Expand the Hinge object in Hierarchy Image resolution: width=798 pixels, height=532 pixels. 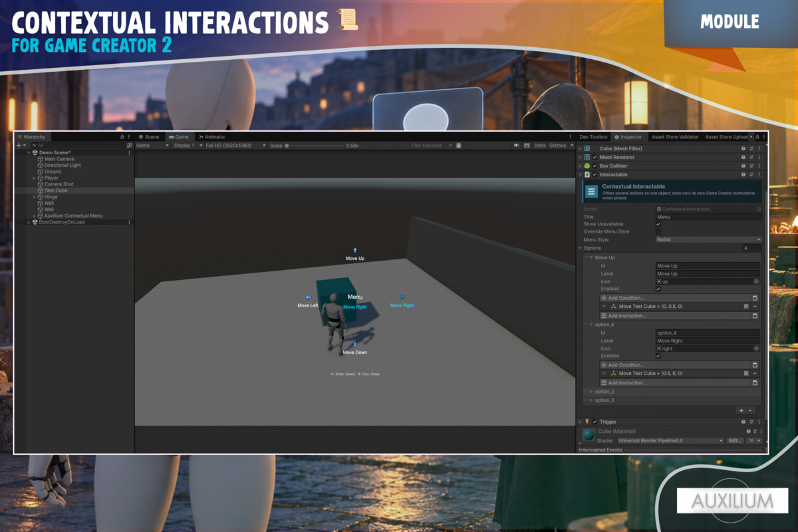point(35,197)
